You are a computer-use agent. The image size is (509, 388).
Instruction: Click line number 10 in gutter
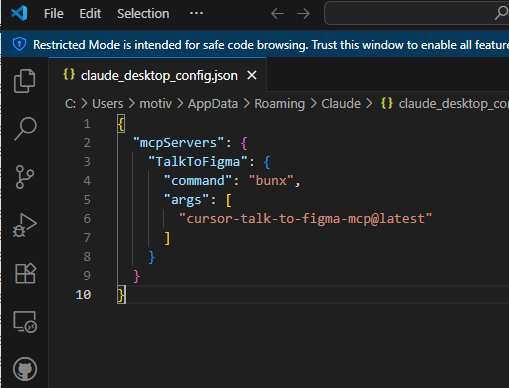(83, 295)
